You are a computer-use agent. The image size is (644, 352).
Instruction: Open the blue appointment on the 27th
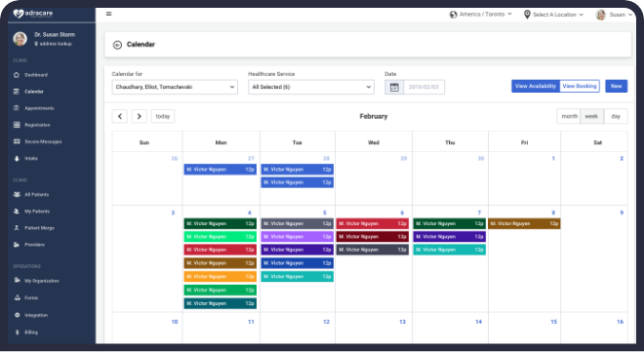click(221, 170)
